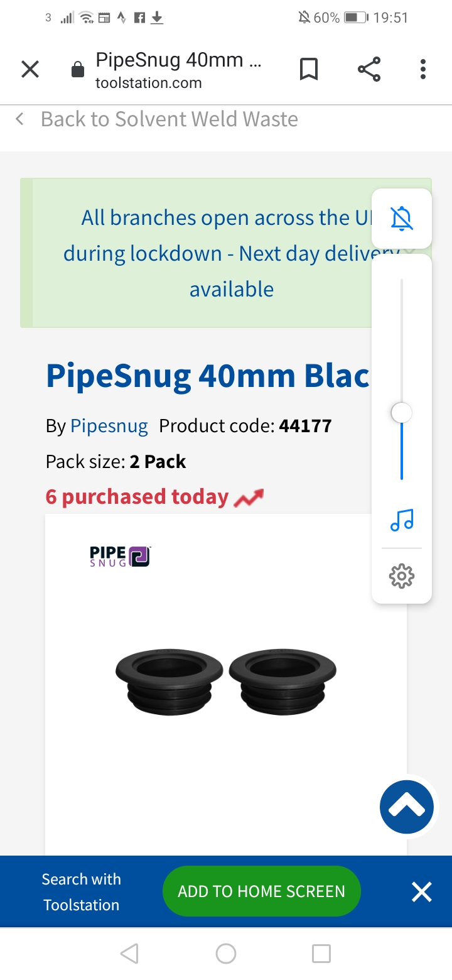Bookmark this Toolstation page
Viewport: 452px width, 980px height.
point(308,70)
